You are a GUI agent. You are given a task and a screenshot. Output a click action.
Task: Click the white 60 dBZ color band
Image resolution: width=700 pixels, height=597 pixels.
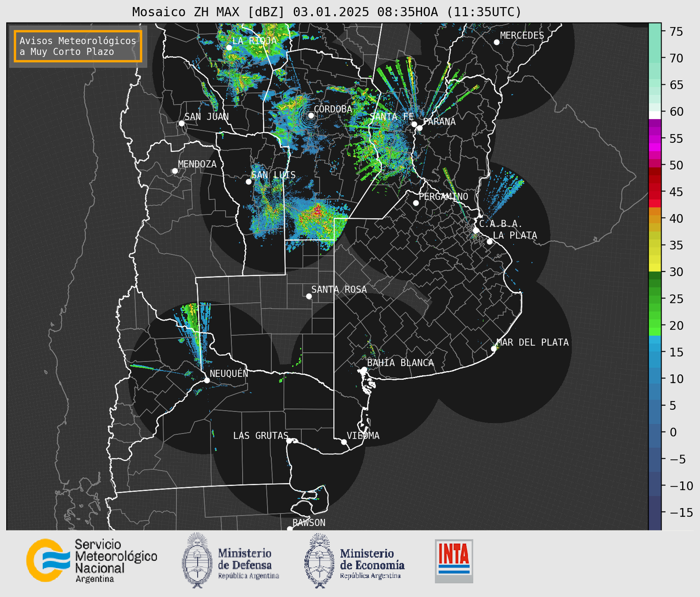tap(655, 115)
